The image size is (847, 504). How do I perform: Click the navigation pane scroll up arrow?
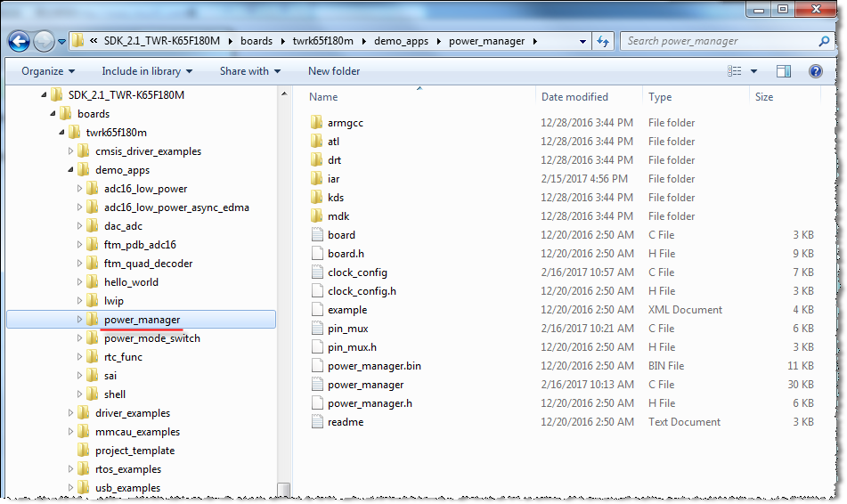coord(284,94)
